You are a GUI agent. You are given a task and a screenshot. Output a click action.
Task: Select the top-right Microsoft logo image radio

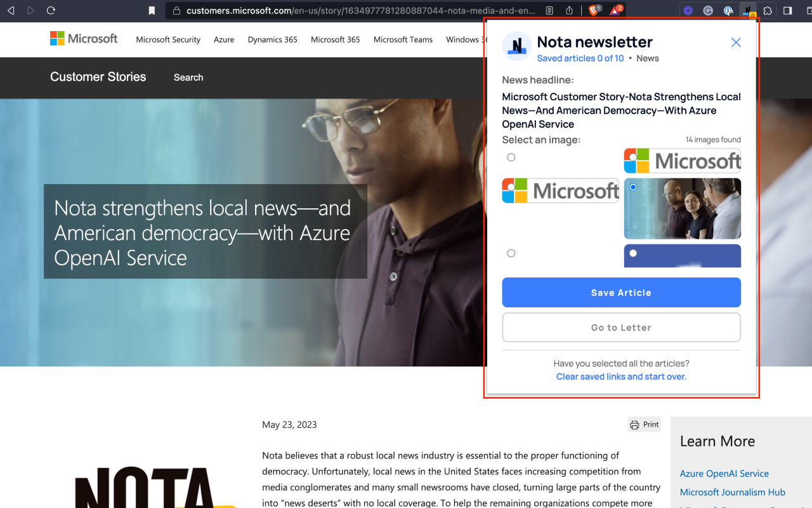click(x=633, y=157)
